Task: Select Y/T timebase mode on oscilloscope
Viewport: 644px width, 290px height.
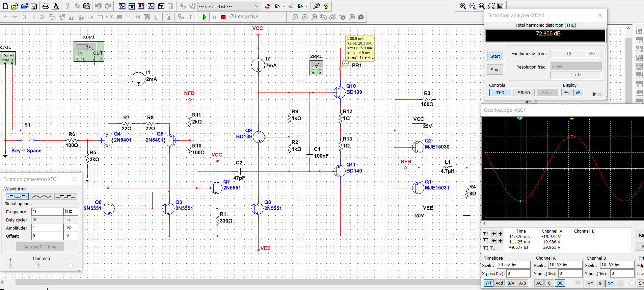Action: [488, 283]
